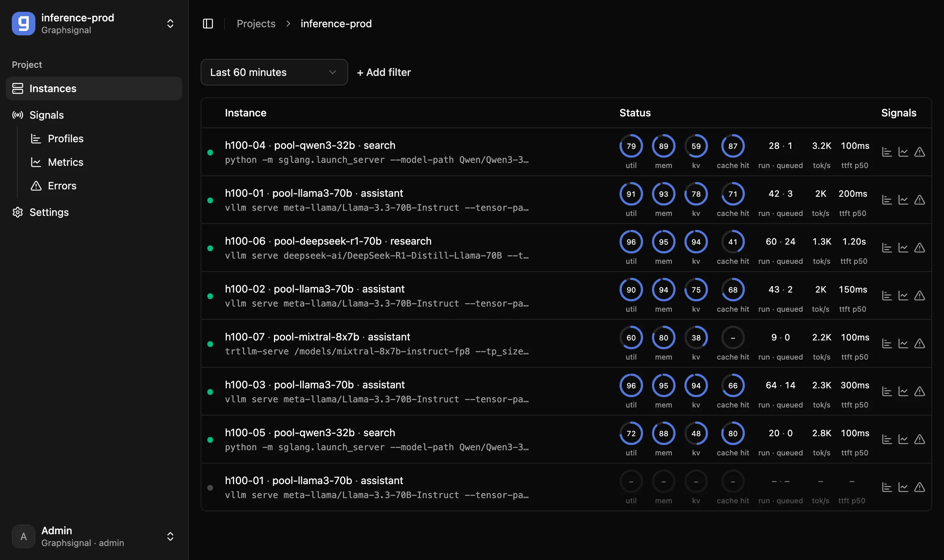Click Projects breadcrumb link
The width and height of the screenshot is (944, 560).
pyautogui.click(x=256, y=24)
